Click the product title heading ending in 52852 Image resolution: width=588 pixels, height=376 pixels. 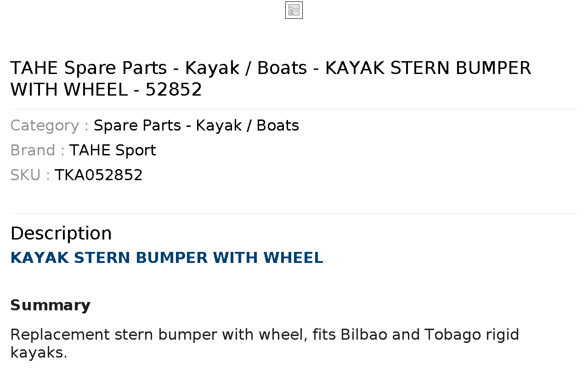coord(271,79)
